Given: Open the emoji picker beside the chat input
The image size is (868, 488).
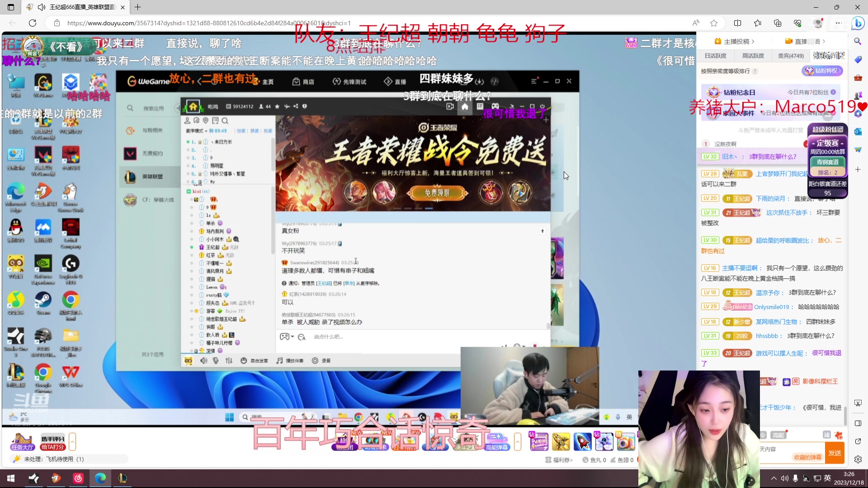Looking at the screenshot, I should pyautogui.click(x=302, y=337).
